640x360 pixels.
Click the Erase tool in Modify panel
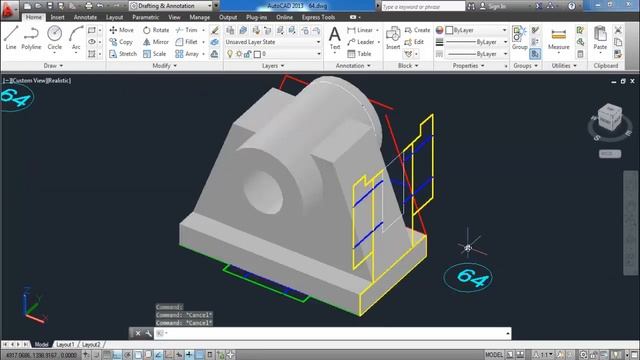tap(215, 30)
